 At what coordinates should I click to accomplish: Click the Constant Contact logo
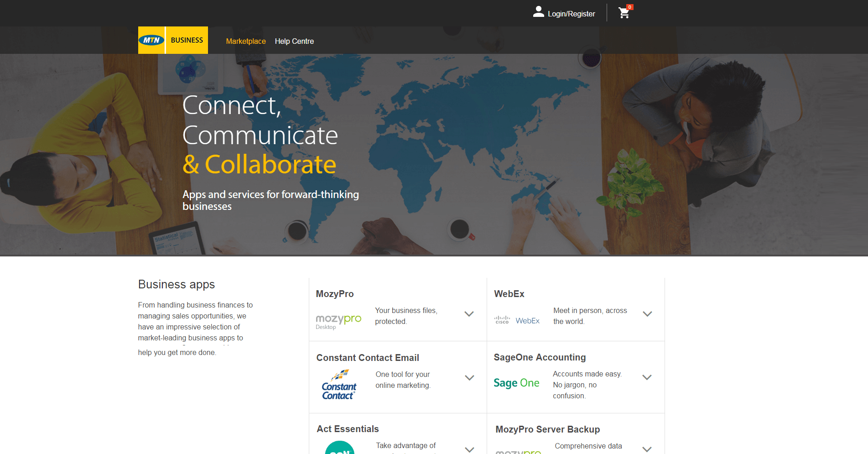pyautogui.click(x=339, y=385)
